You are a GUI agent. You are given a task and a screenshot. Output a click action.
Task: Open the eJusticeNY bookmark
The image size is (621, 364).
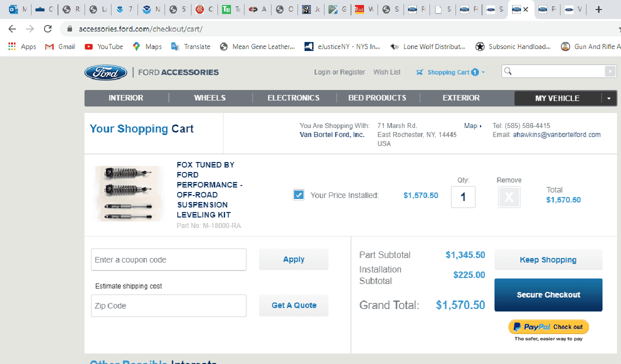tap(342, 46)
